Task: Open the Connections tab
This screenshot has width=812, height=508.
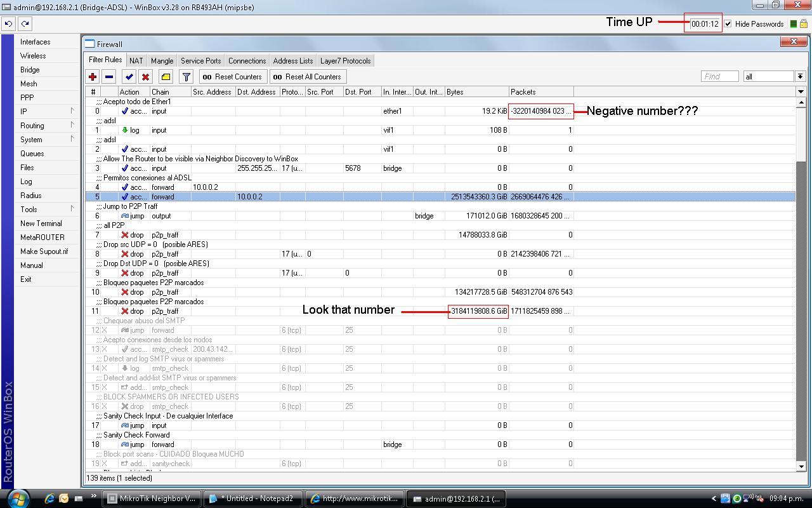Action: coord(247,60)
